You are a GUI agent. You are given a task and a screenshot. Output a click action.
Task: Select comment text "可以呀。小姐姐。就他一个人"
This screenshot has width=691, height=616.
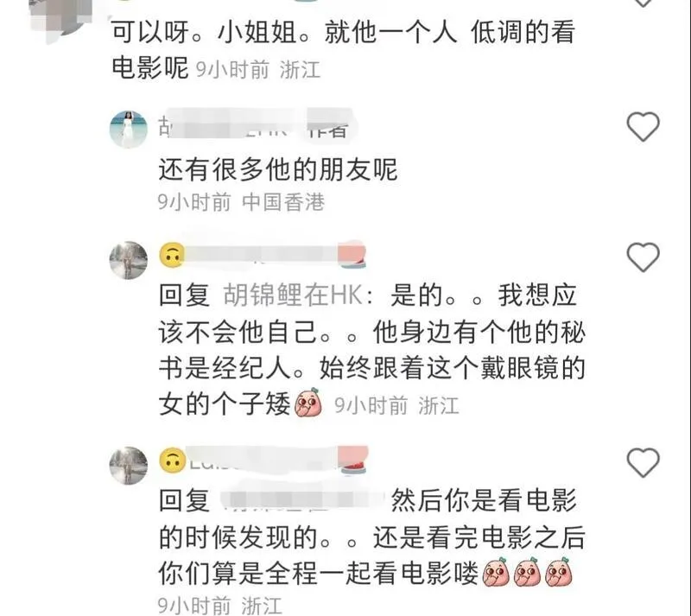point(283,32)
